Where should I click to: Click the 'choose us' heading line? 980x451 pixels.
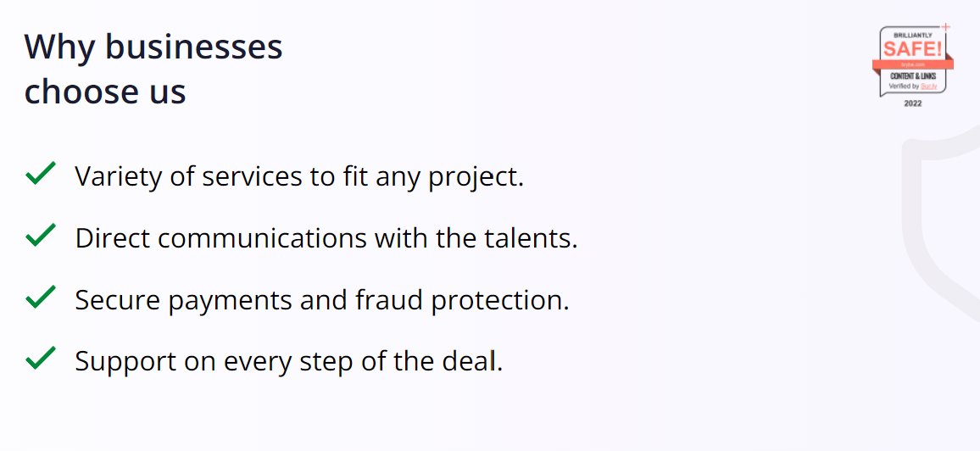click(x=105, y=92)
